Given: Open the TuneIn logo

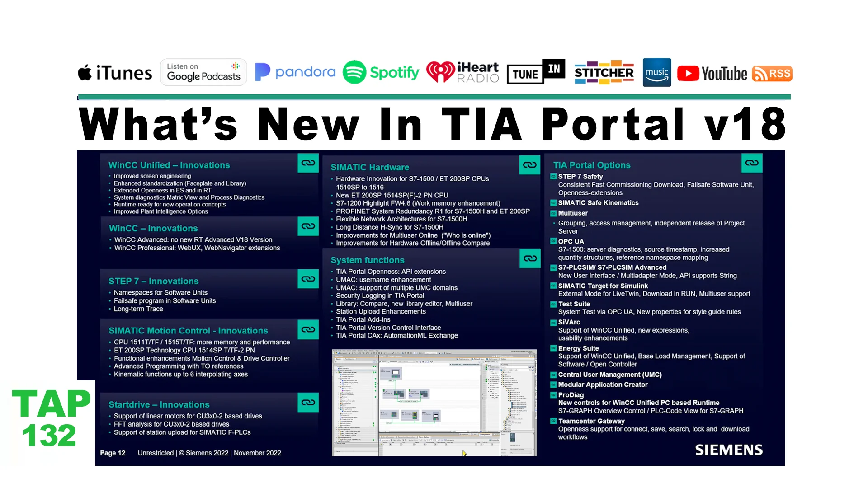Looking at the screenshot, I should pos(536,72).
